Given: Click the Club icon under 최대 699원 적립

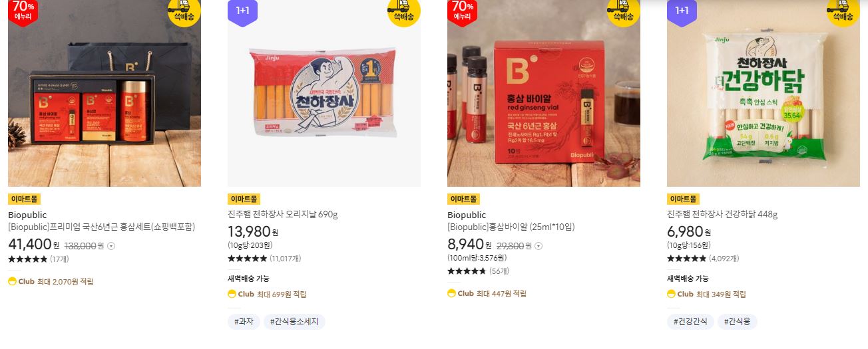Looking at the screenshot, I should coord(232,294).
